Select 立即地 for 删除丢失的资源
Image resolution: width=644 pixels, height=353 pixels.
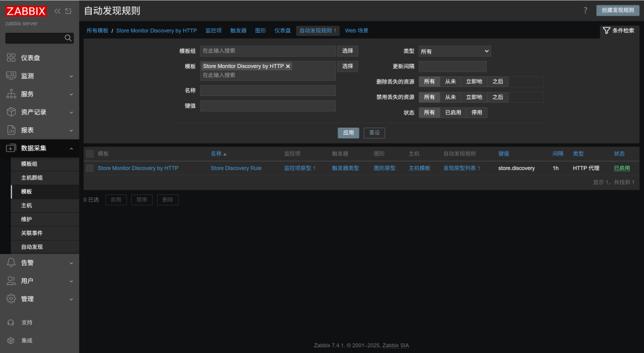point(474,81)
